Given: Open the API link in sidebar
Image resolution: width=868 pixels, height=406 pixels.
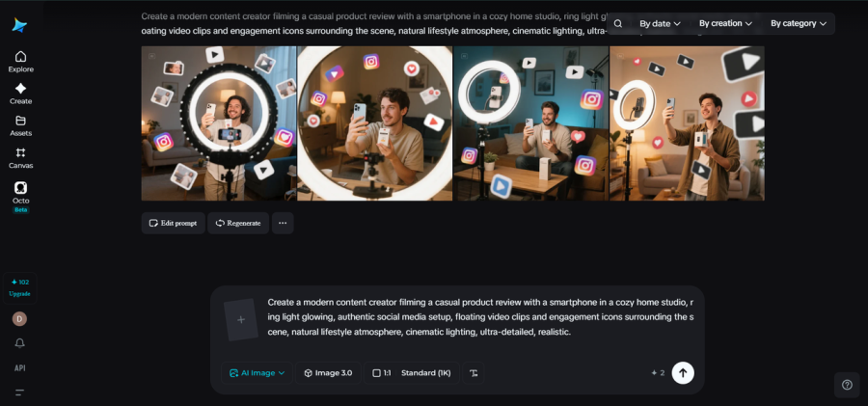Looking at the screenshot, I should pyautogui.click(x=19, y=367).
